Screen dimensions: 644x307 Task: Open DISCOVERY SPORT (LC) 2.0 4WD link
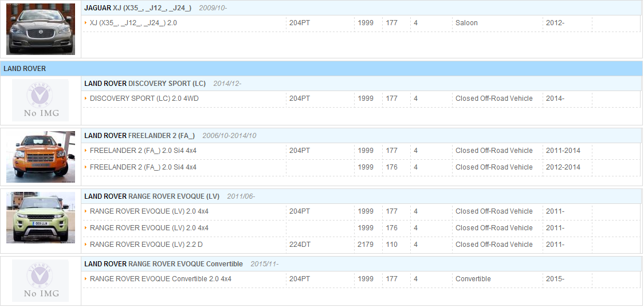click(144, 99)
